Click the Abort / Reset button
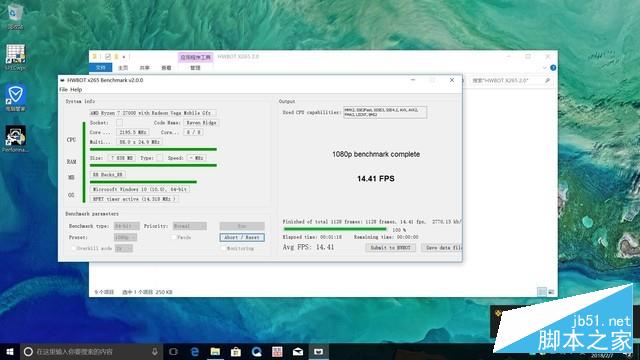This screenshot has width=640, height=360. (242, 237)
